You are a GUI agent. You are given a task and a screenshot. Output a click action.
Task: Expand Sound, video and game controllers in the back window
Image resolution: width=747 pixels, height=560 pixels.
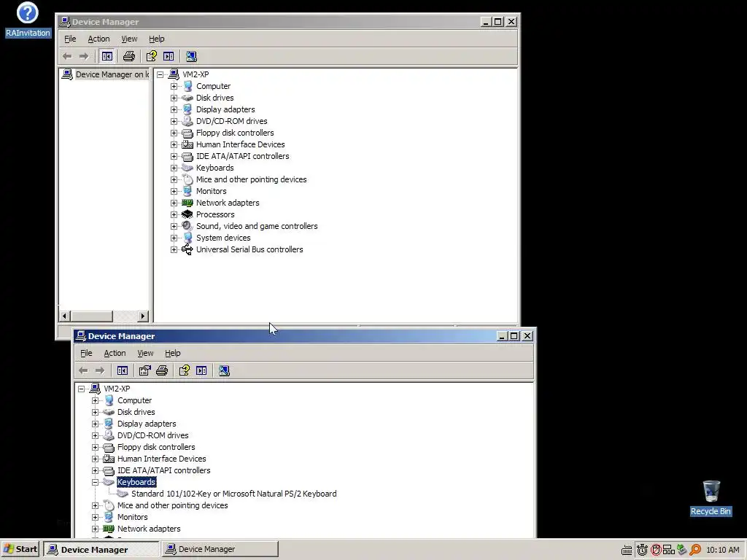(x=174, y=226)
